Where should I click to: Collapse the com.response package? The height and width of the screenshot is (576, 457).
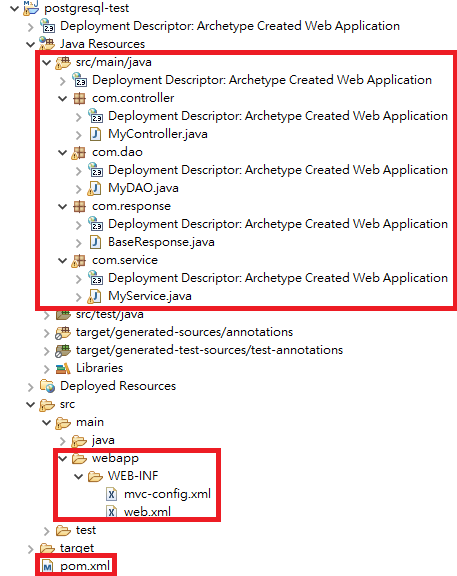[63, 206]
